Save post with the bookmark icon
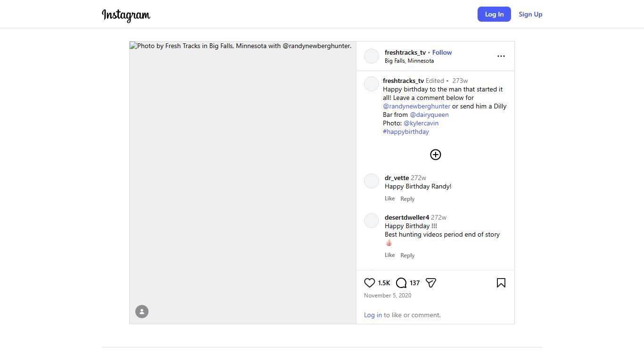 (x=501, y=283)
